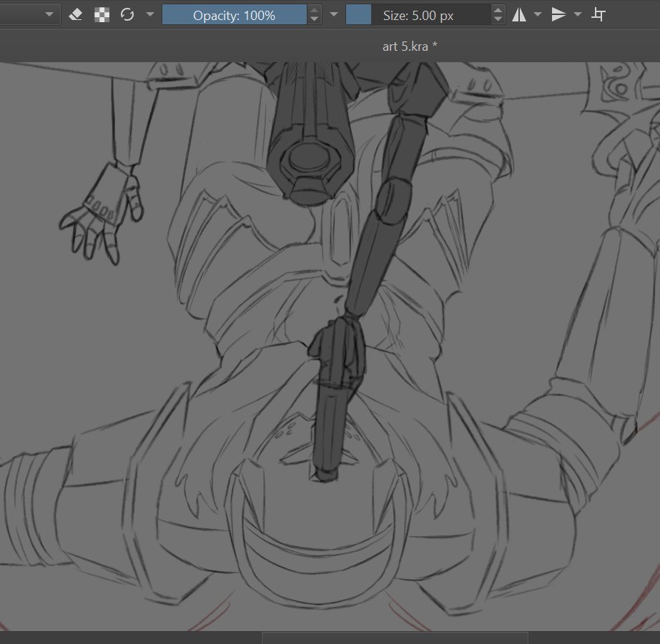
Task: Select the art 5.kra document tab
Action: coord(410,46)
